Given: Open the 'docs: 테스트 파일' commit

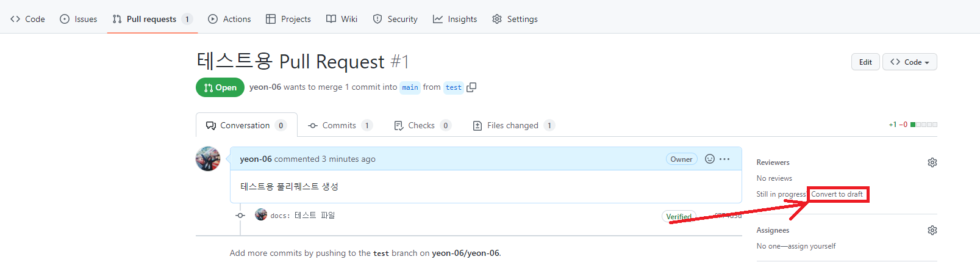Looking at the screenshot, I should [302, 215].
